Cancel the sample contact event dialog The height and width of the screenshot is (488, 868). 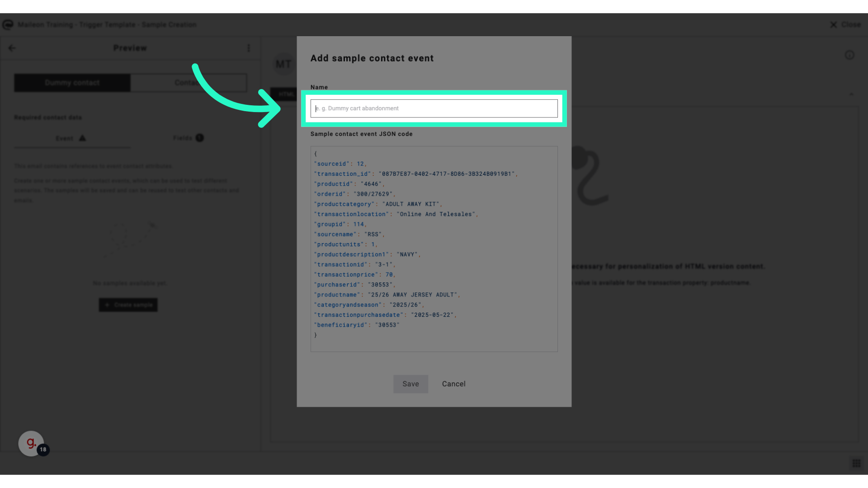pyautogui.click(x=453, y=384)
